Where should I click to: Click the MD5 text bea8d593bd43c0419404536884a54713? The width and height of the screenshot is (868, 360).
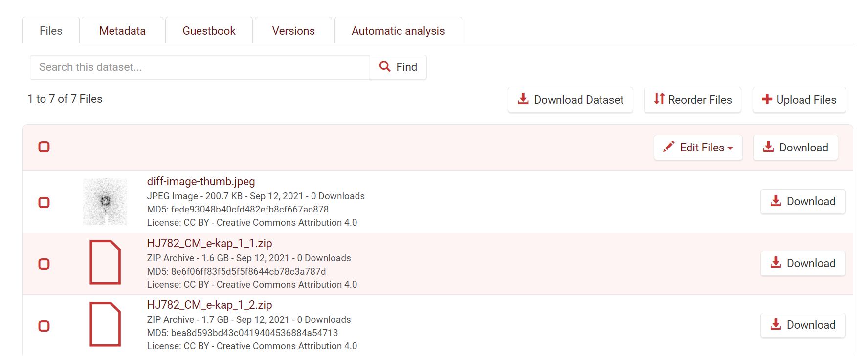click(255, 333)
